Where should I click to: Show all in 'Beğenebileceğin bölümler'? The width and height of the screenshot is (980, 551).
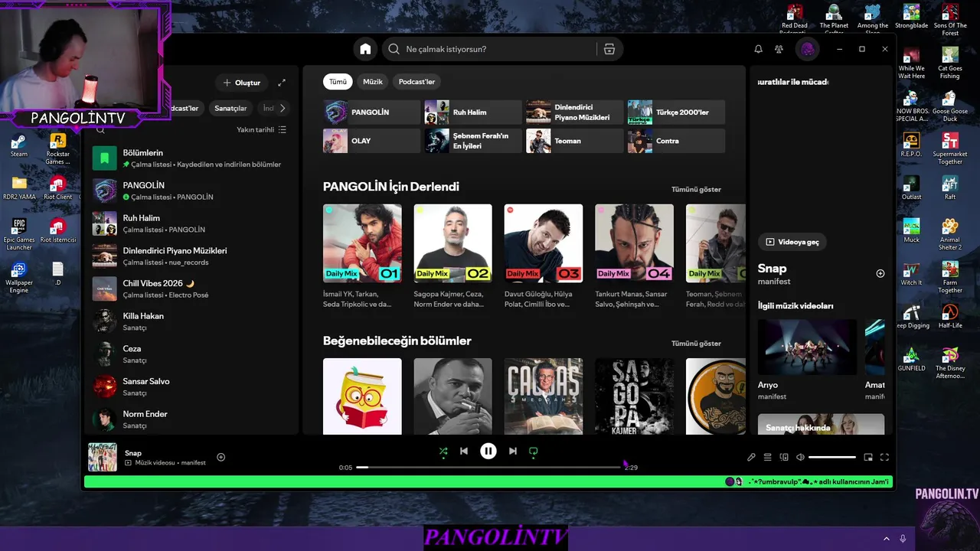(696, 344)
